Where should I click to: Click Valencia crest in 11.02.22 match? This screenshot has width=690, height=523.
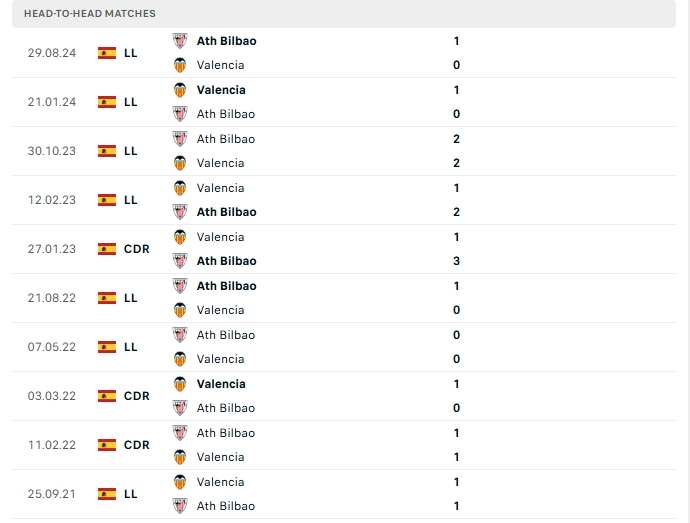[x=180, y=457]
